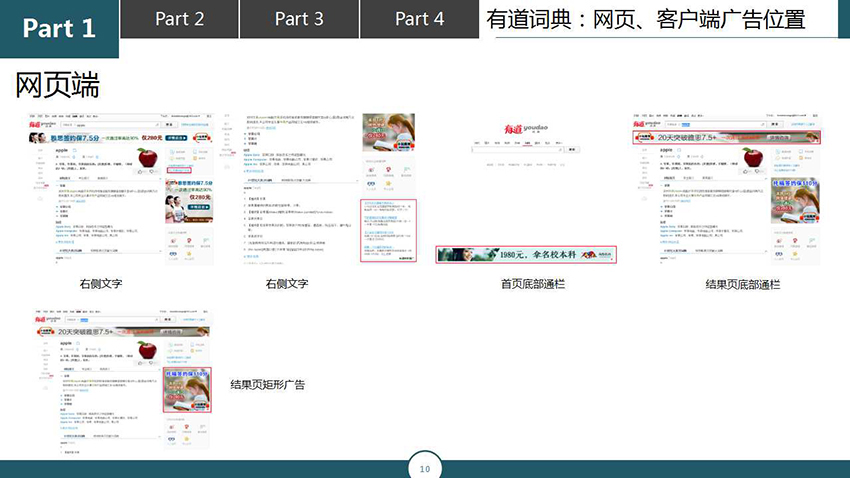
Task: Click the 20天突破雅思7.5+ banner in top-right screenshot
Action: (x=726, y=138)
